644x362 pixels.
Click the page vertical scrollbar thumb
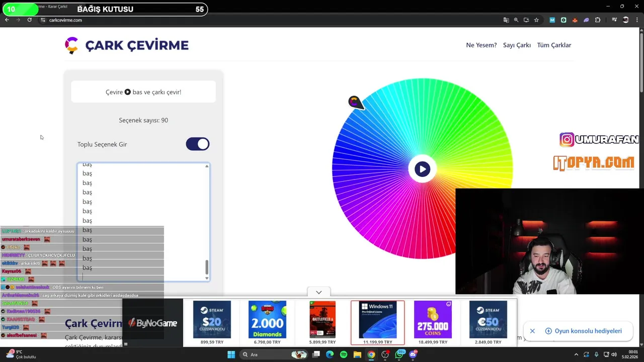641,62
